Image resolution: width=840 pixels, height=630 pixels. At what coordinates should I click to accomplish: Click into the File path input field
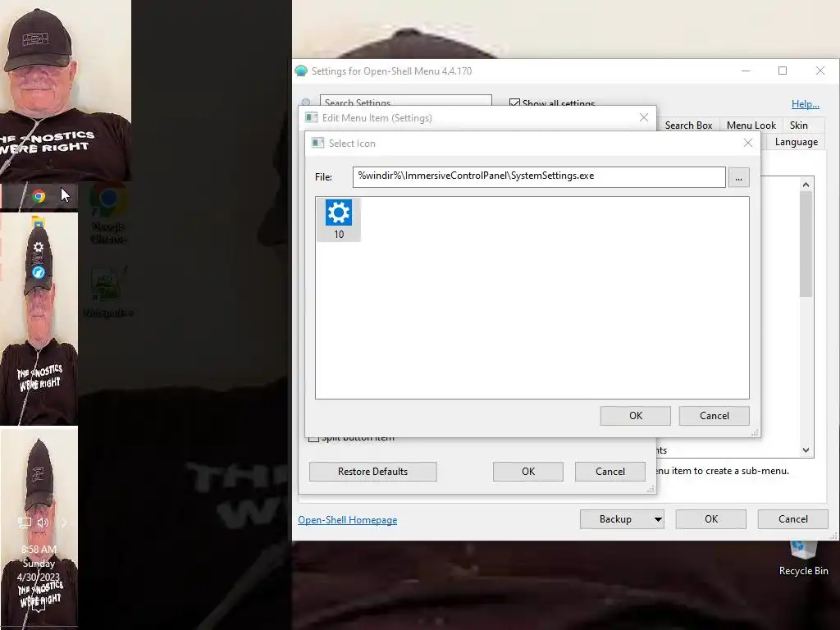539,177
